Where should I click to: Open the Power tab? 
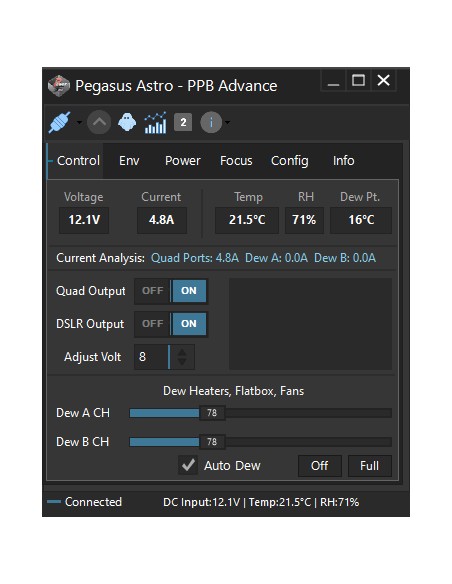tap(183, 161)
